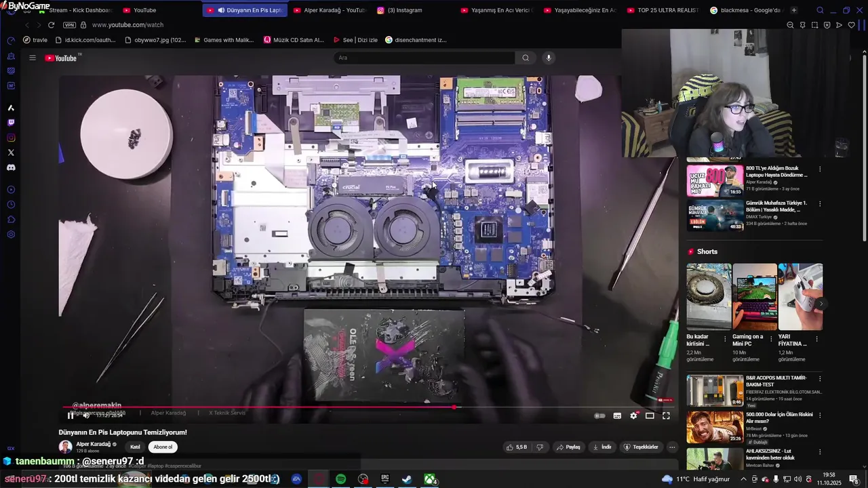Image resolution: width=868 pixels, height=488 pixels.
Task: Open Alper Karadağ channel avatar
Action: coord(65,447)
